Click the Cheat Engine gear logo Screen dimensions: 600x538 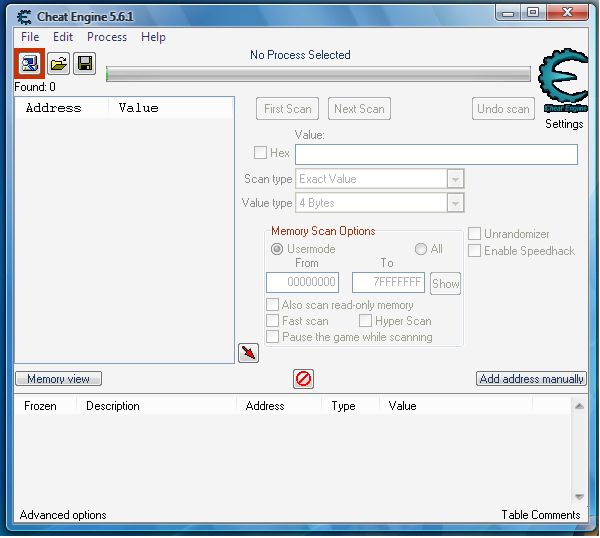(x=563, y=81)
